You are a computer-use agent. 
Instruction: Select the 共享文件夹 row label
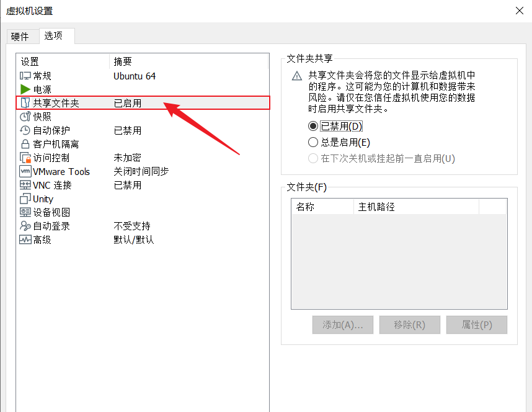pyautogui.click(x=56, y=103)
